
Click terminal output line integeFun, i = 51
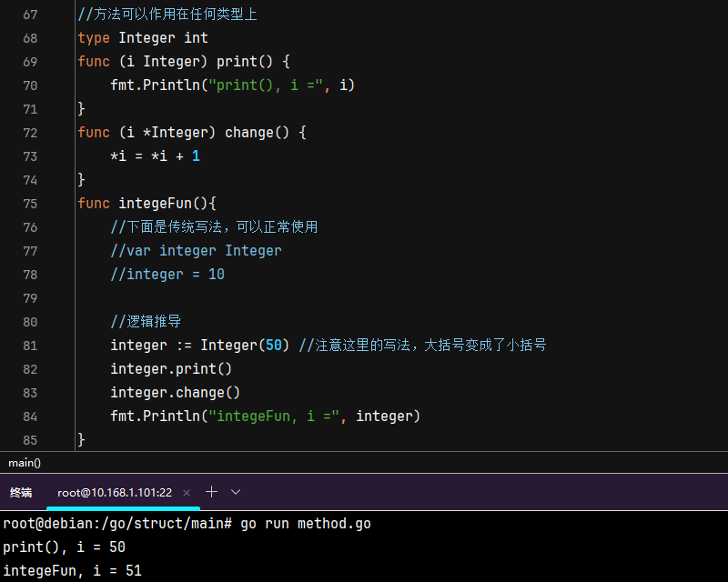(x=72, y=571)
